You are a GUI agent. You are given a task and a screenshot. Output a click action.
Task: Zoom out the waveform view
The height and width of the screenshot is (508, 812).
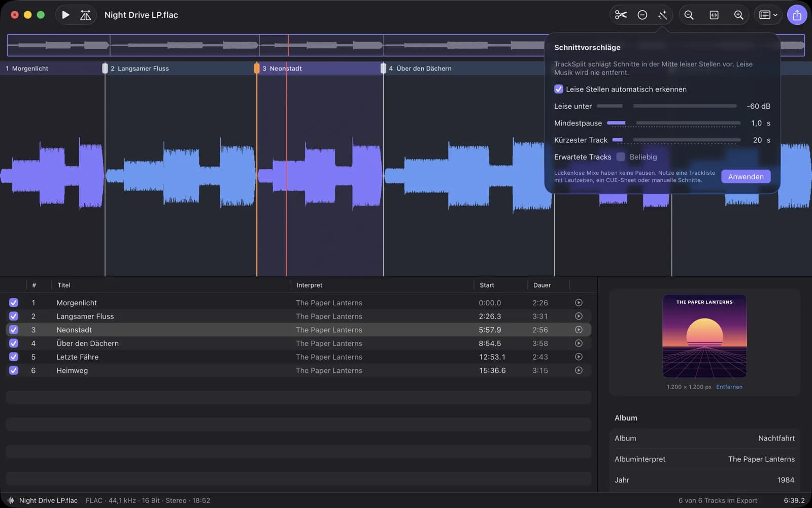click(689, 15)
